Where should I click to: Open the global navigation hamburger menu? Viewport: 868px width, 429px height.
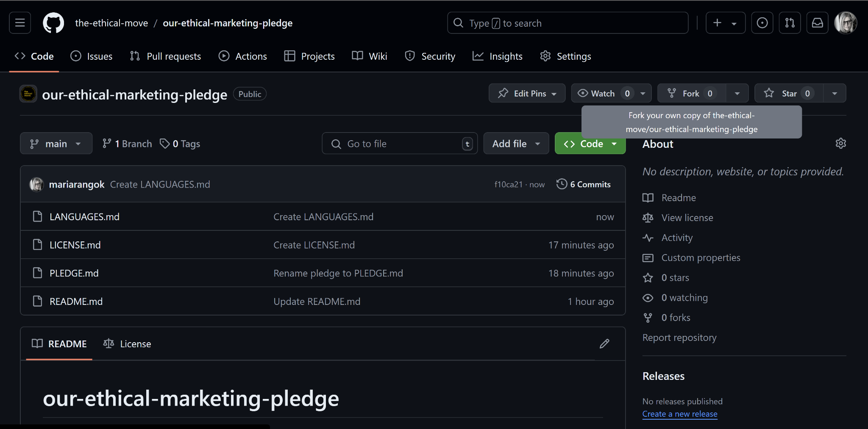pyautogui.click(x=19, y=23)
